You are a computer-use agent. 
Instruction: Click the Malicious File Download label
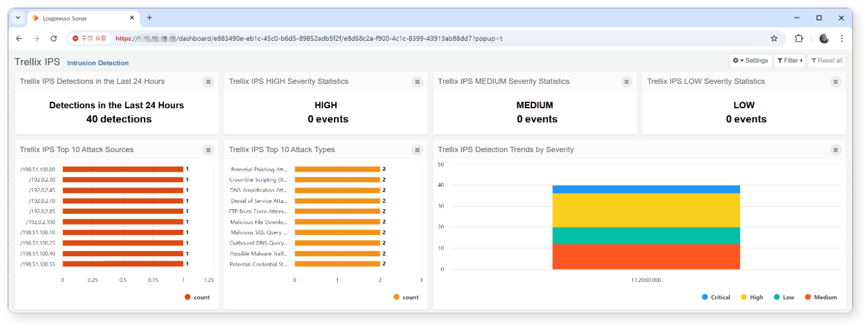(259, 222)
